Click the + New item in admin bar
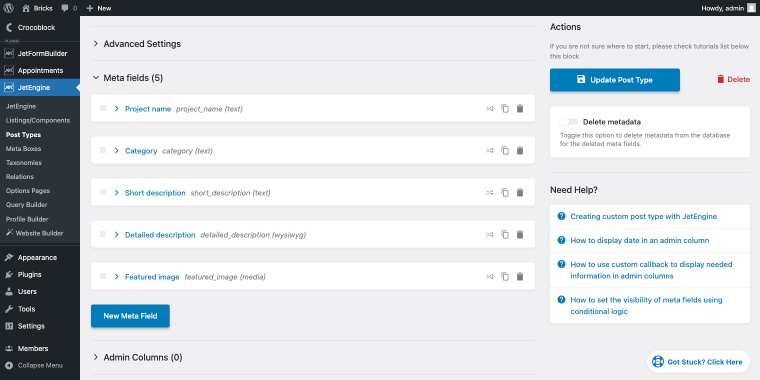 98,8
